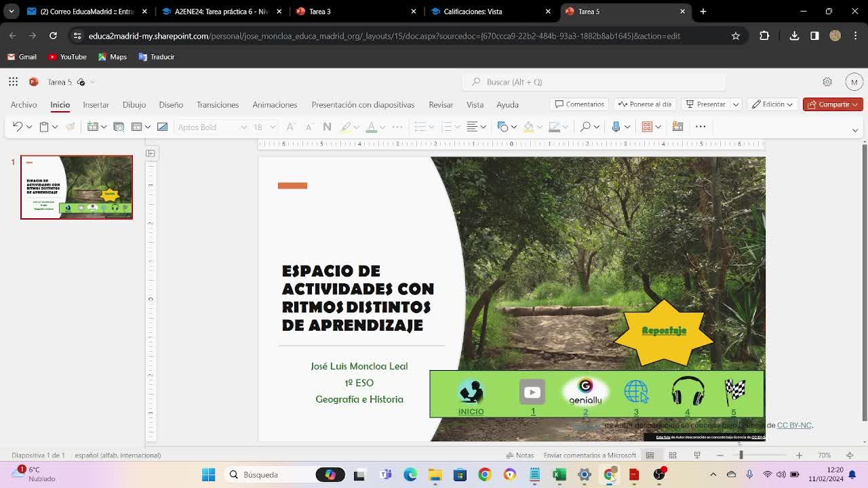Click the Undo arrow icon
868x488 pixels.
[x=17, y=127]
